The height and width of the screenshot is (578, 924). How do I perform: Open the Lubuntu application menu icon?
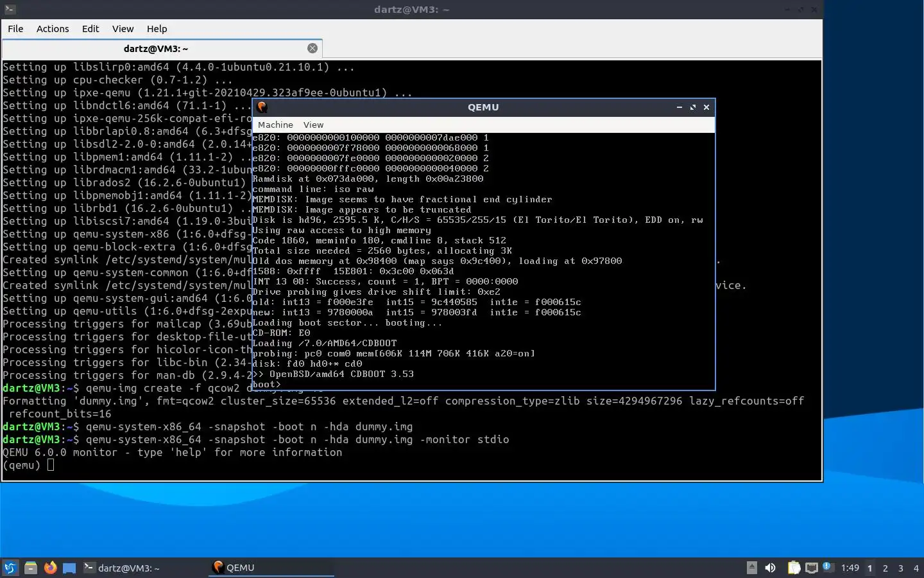[x=10, y=568]
